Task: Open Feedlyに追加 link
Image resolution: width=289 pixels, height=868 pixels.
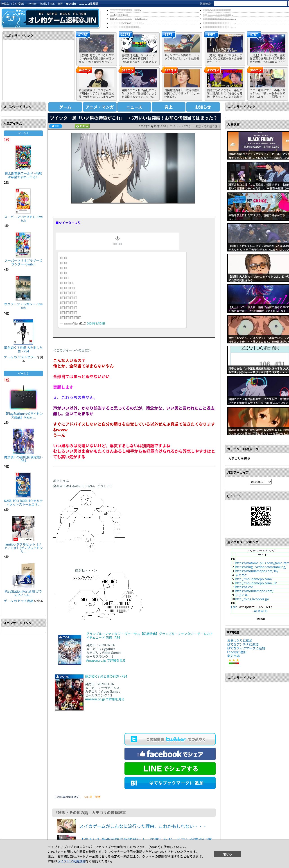Action: point(237,652)
